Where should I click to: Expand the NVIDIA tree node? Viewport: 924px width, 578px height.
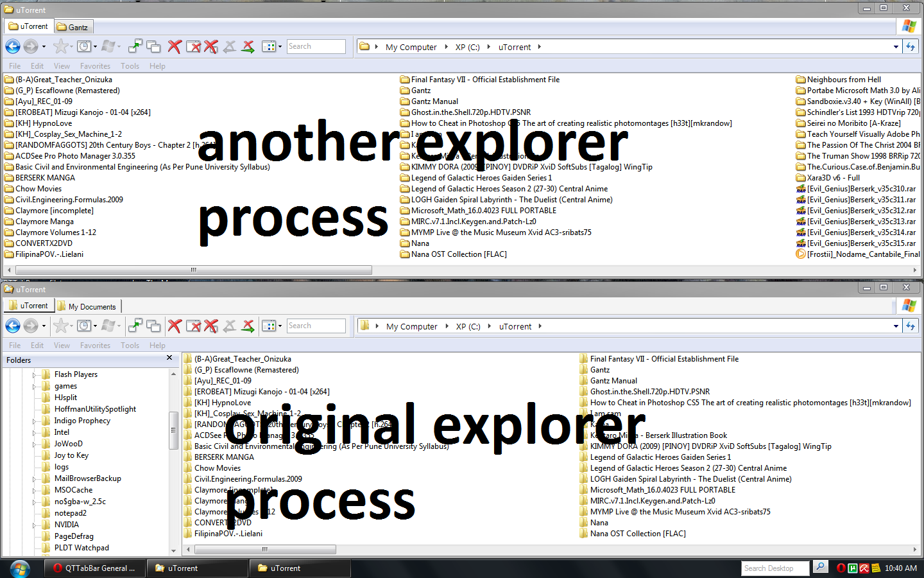(x=35, y=525)
